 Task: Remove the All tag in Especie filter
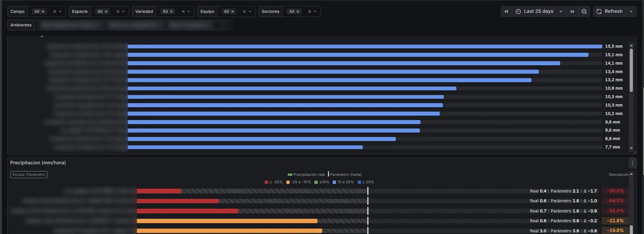[x=106, y=12]
